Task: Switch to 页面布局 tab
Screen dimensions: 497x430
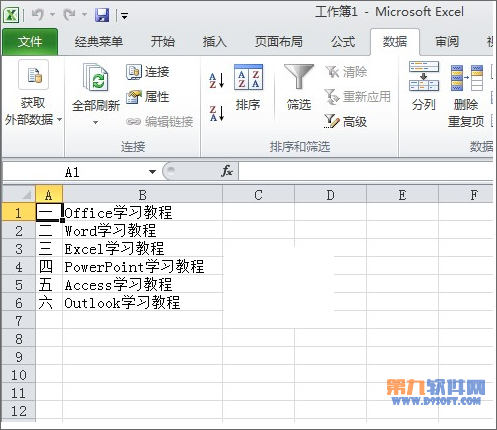Action: [x=279, y=42]
